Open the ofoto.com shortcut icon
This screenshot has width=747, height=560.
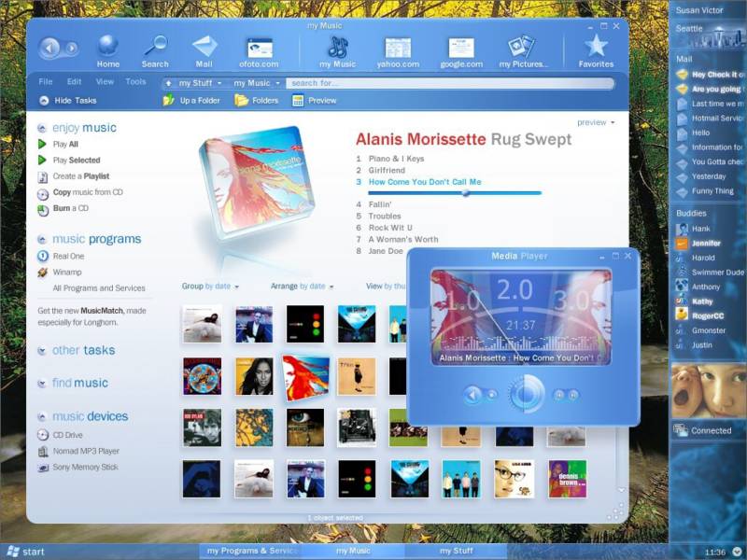(260, 49)
